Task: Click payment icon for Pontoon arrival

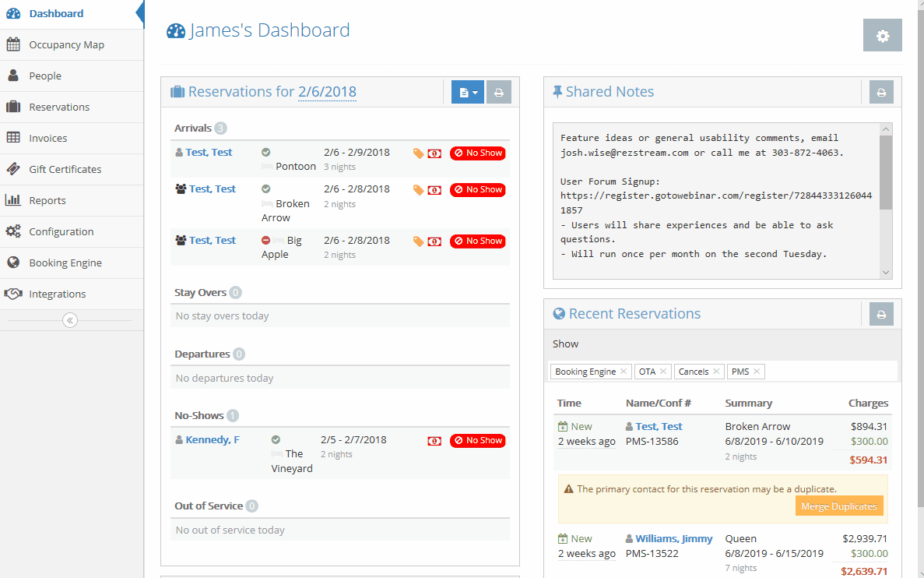Action: click(434, 153)
